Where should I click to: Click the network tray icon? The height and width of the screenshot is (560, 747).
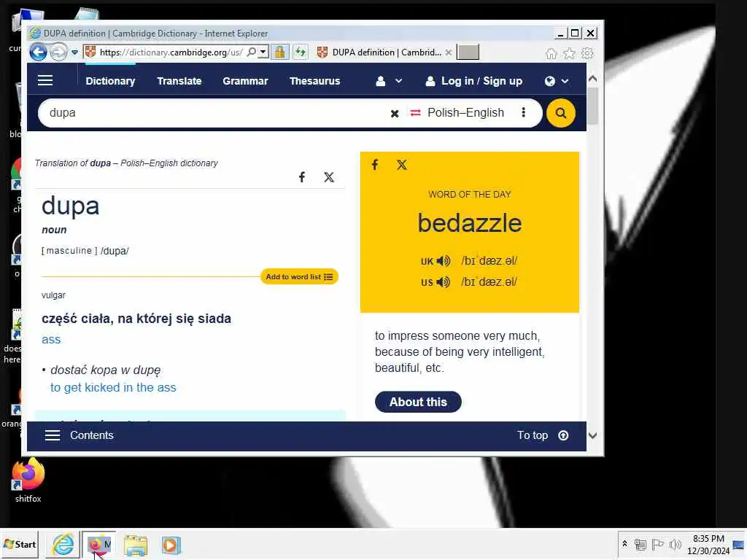640,544
